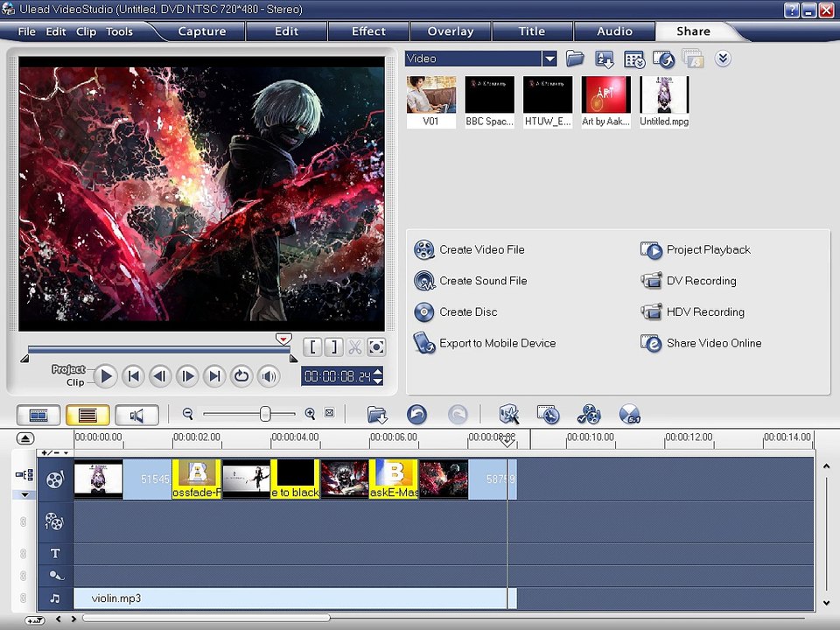This screenshot has height=630, width=840.
Task: Click Create Sound File
Action: point(471,281)
